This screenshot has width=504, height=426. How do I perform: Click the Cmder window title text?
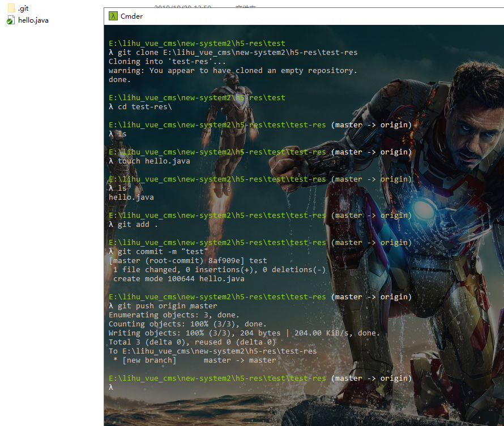pos(131,16)
